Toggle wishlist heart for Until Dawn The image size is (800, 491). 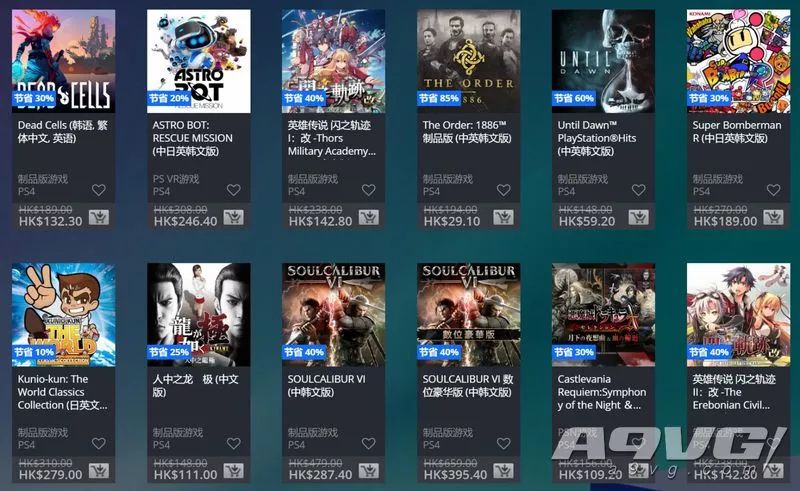tap(638, 190)
